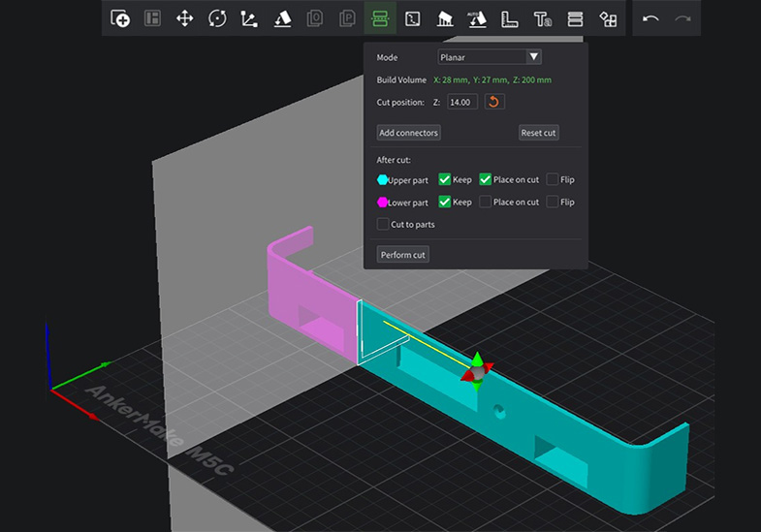761x532 pixels.
Task: Activate the Cut tool in toolbar
Action: point(379,18)
